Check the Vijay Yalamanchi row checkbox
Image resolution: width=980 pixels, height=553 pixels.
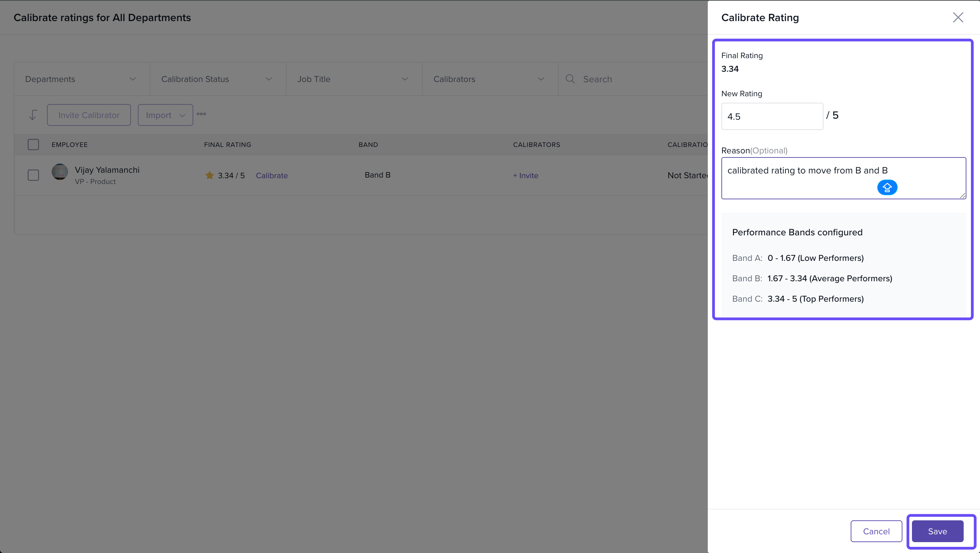(x=33, y=175)
